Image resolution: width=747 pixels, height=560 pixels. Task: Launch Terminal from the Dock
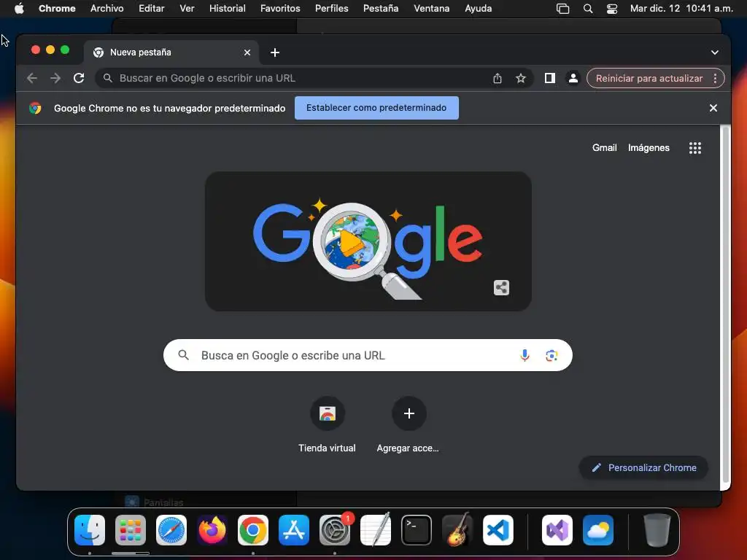[417, 530]
